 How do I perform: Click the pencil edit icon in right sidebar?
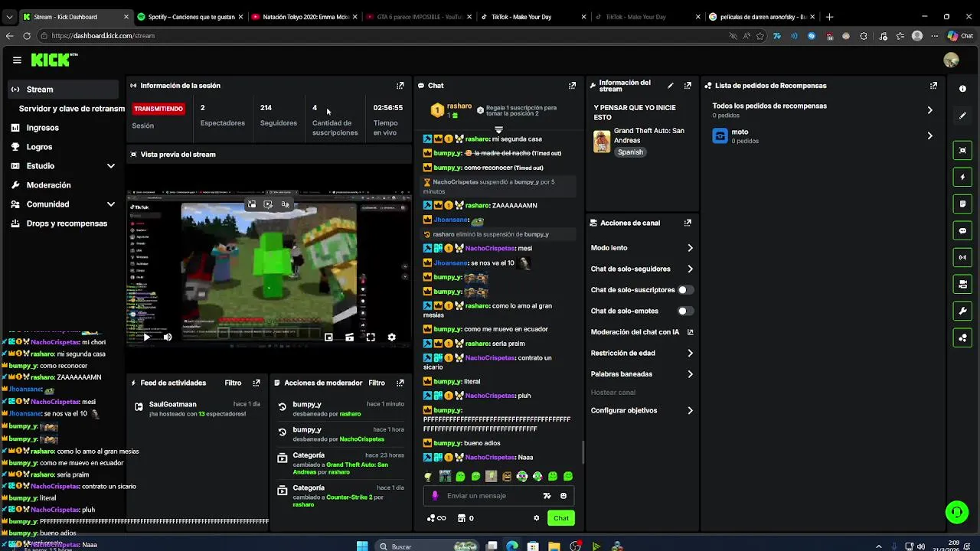coord(962,116)
